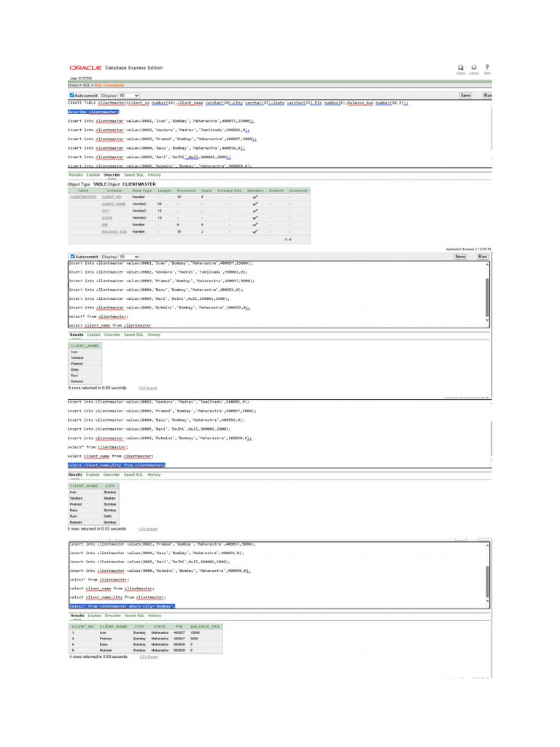Click BALANCE_DUE column link in describe table

pos(114,231)
